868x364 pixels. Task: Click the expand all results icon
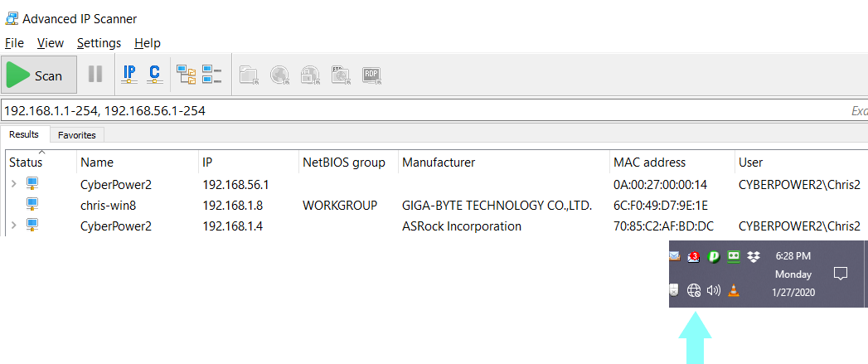click(x=187, y=75)
